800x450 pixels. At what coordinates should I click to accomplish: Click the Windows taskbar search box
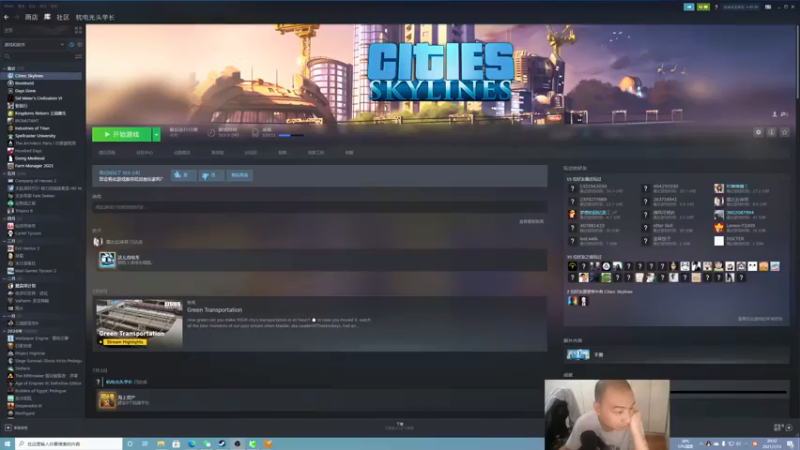pos(69,444)
